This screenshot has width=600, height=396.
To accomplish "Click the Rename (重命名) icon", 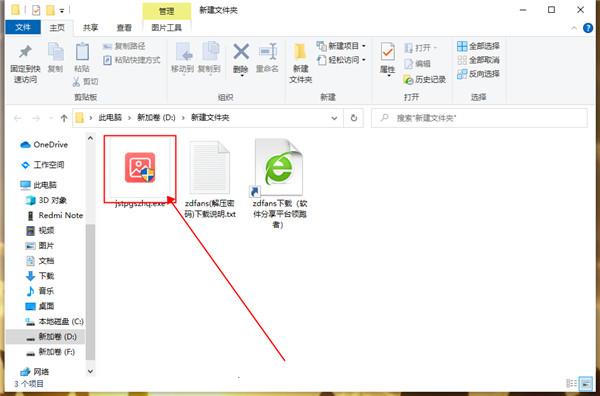I will point(267,52).
